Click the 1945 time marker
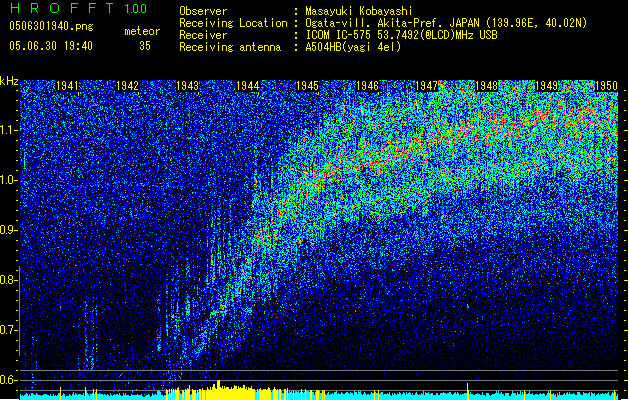The image size is (629, 400). 307,86
